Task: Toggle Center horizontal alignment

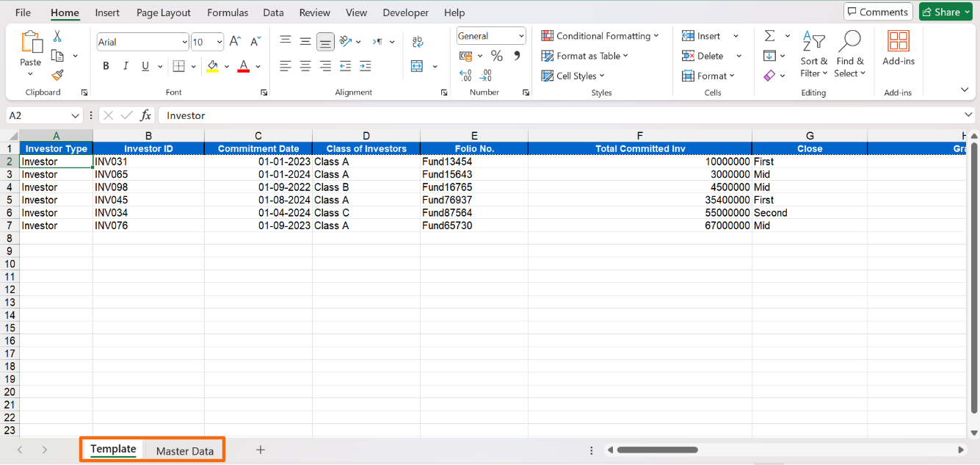Action: 305,66
